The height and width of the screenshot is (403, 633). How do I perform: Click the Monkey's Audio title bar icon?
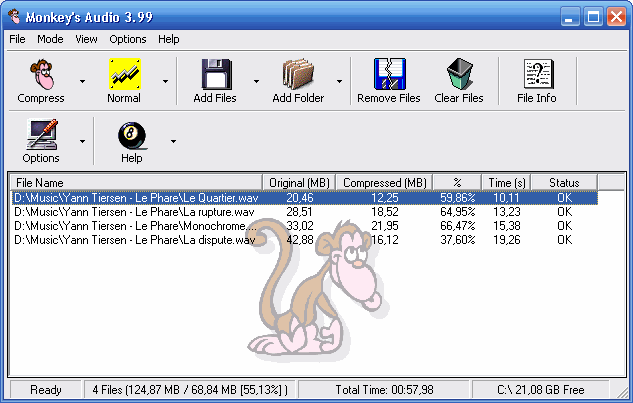tap(14, 17)
